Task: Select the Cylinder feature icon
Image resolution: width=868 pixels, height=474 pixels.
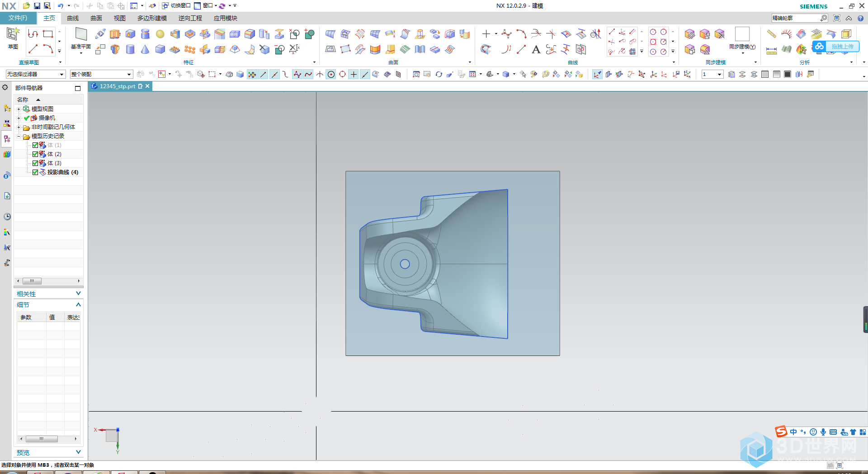Action: (x=130, y=49)
